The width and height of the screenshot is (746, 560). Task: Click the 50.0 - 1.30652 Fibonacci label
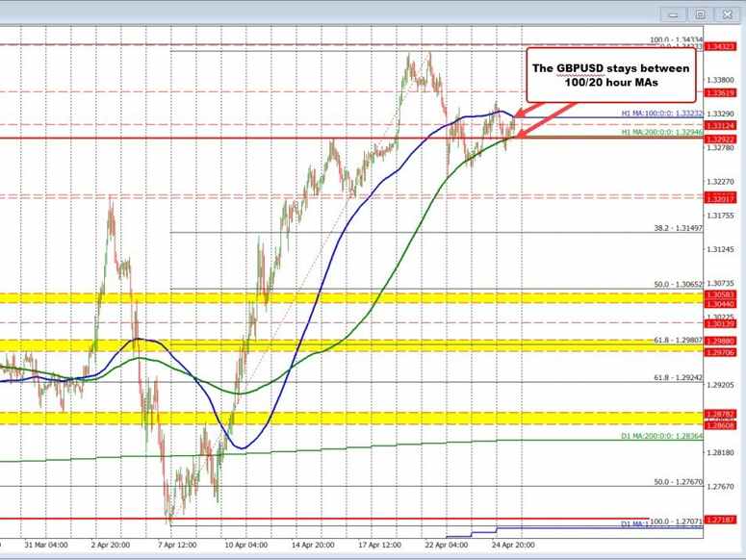pos(679,284)
